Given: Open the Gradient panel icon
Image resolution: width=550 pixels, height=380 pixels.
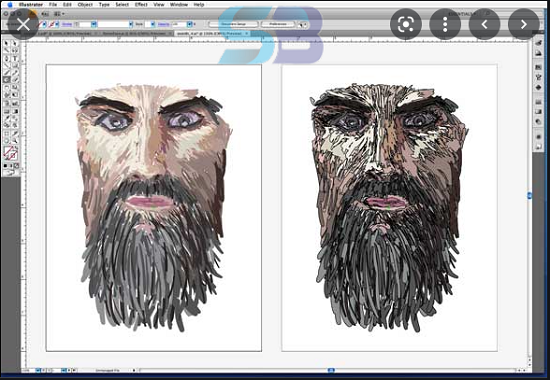Looking at the screenshot, I should [538, 111].
